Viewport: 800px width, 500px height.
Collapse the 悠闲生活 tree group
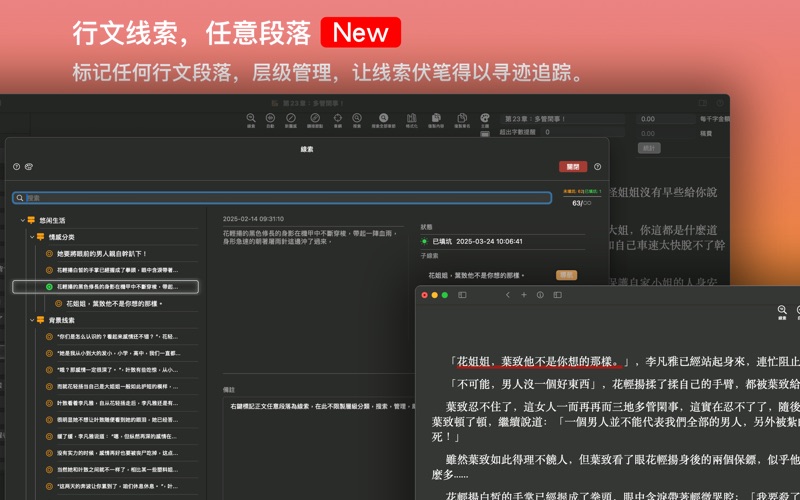(22, 220)
